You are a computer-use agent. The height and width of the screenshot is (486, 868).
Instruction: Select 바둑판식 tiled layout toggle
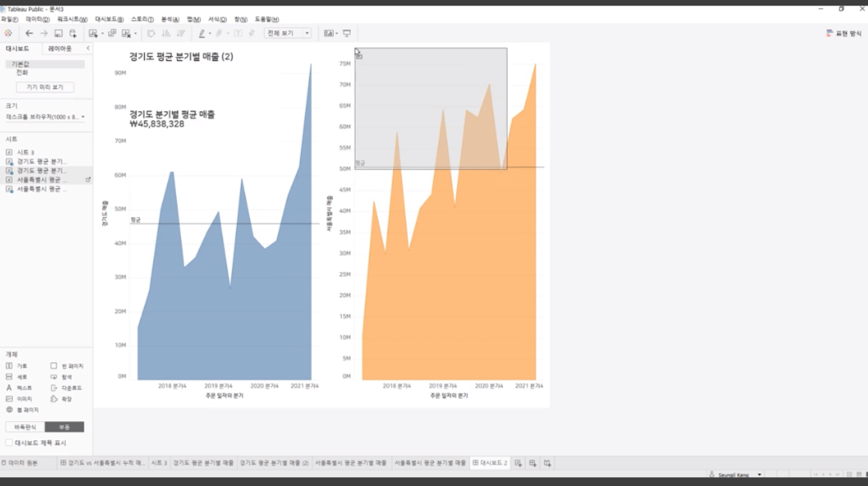pos(25,427)
